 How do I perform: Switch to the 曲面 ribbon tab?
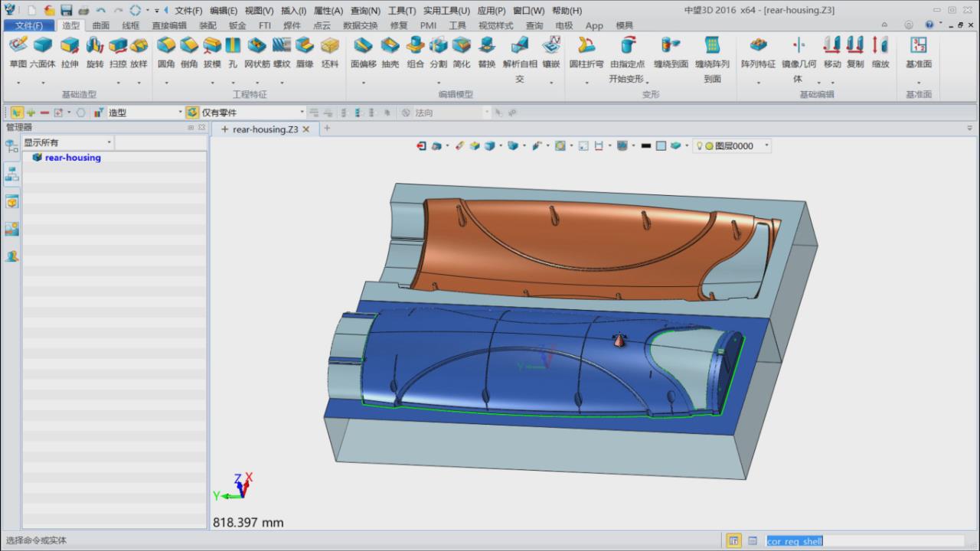pyautogui.click(x=101, y=25)
